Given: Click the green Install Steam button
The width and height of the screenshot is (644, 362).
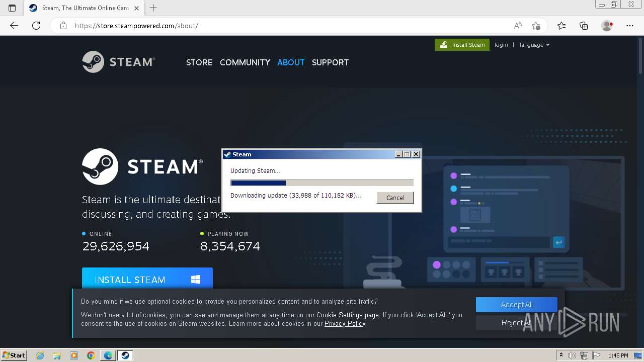Looking at the screenshot, I should [x=462, y=45].
